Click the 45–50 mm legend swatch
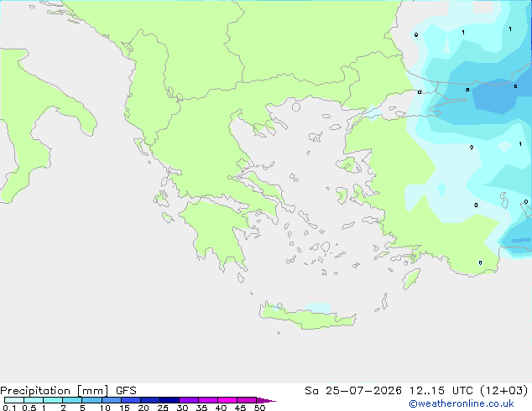Image resolution: width=532 pixels, height=411 pixels. click(x=247, y=400)
